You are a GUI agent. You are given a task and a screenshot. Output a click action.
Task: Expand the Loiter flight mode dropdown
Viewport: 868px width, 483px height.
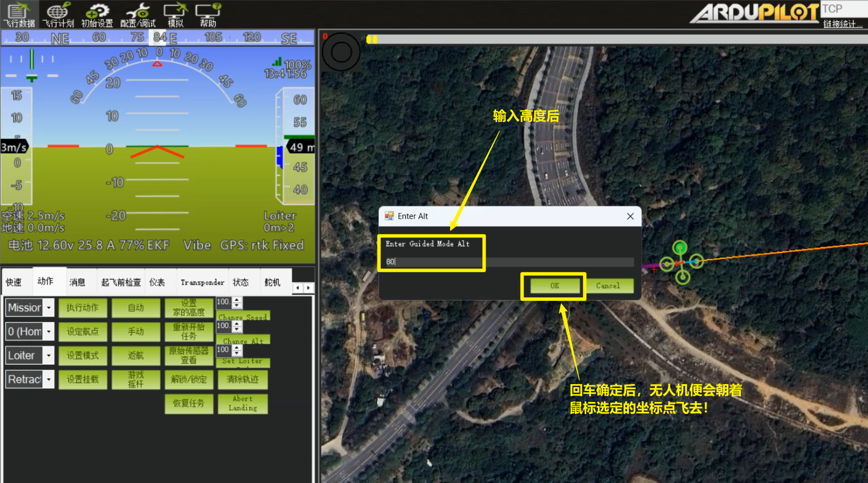click(x=49, y=355)
